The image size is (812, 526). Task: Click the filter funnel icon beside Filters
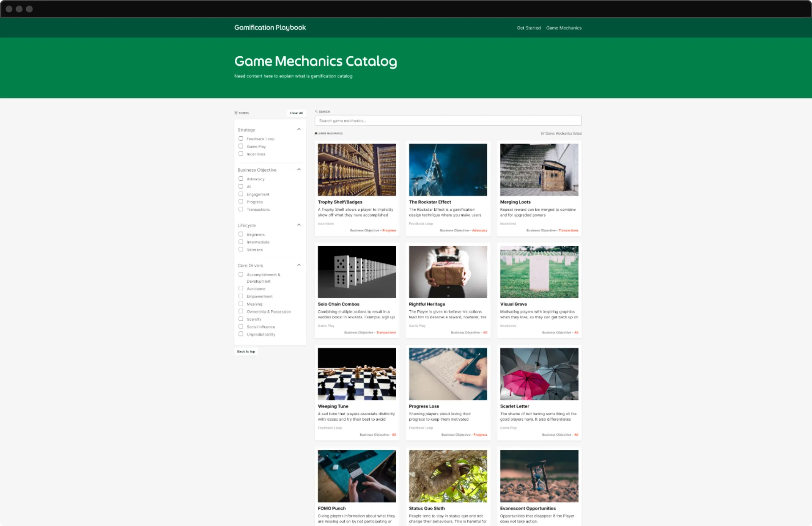click(236, 113)
